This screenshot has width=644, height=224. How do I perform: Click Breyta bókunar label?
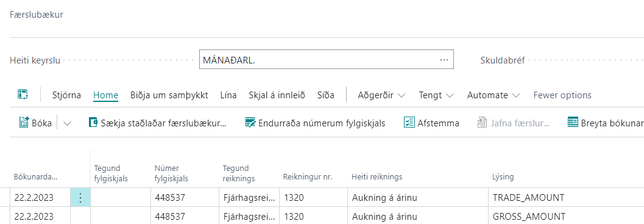612,123
